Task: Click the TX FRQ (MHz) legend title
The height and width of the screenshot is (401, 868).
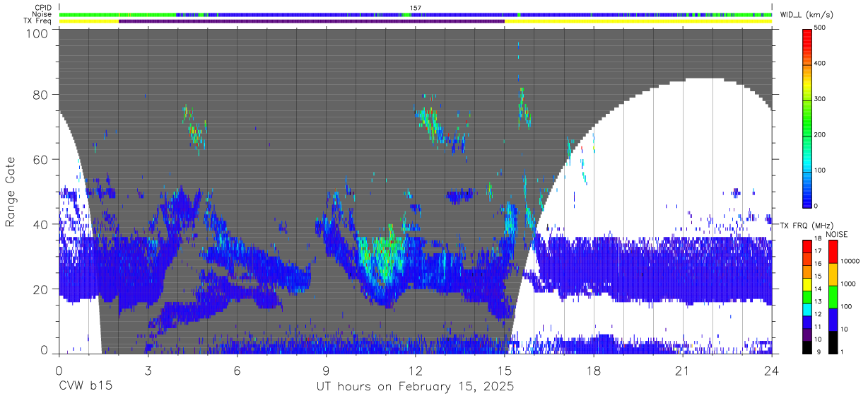Action: [808, 225]
